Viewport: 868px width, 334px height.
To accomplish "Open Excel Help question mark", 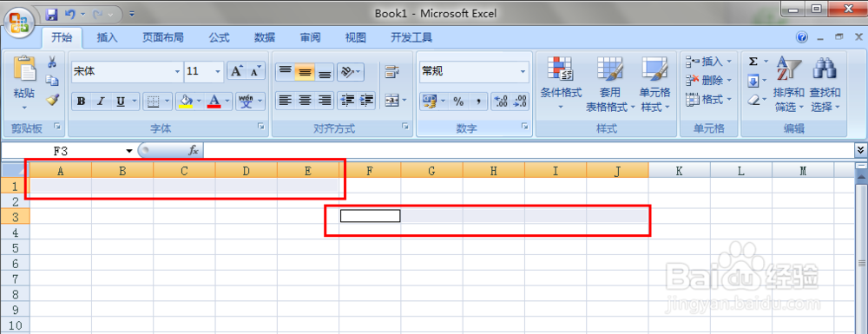I will [x=801, y=37].
